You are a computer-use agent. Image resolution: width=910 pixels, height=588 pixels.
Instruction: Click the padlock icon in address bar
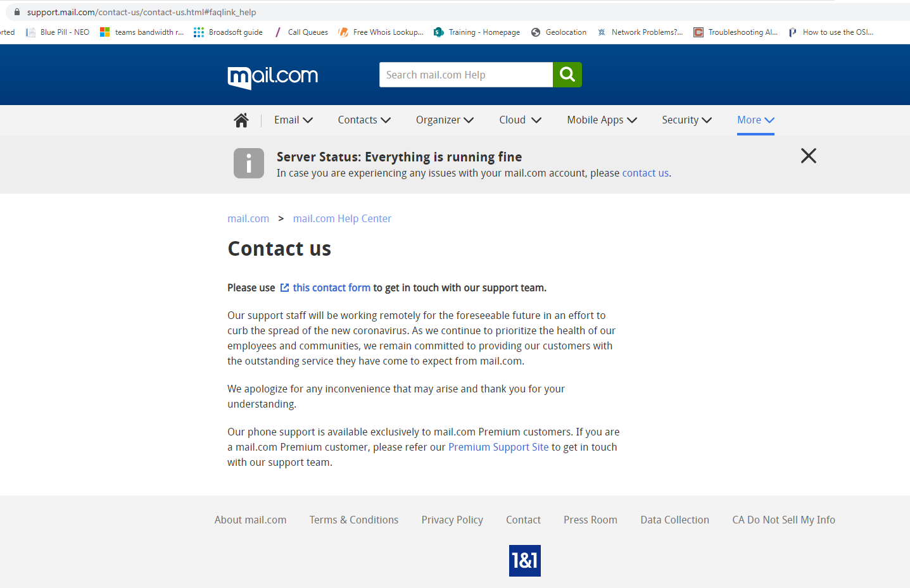[x=17, y=12]
